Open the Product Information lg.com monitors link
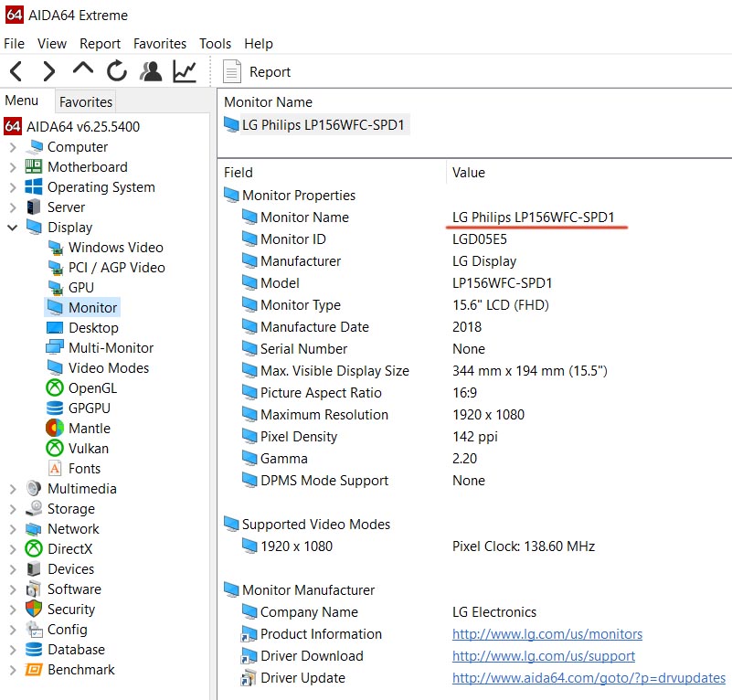Image resolution: width=732 pixels, height=700 pixels. click(547, 634)
